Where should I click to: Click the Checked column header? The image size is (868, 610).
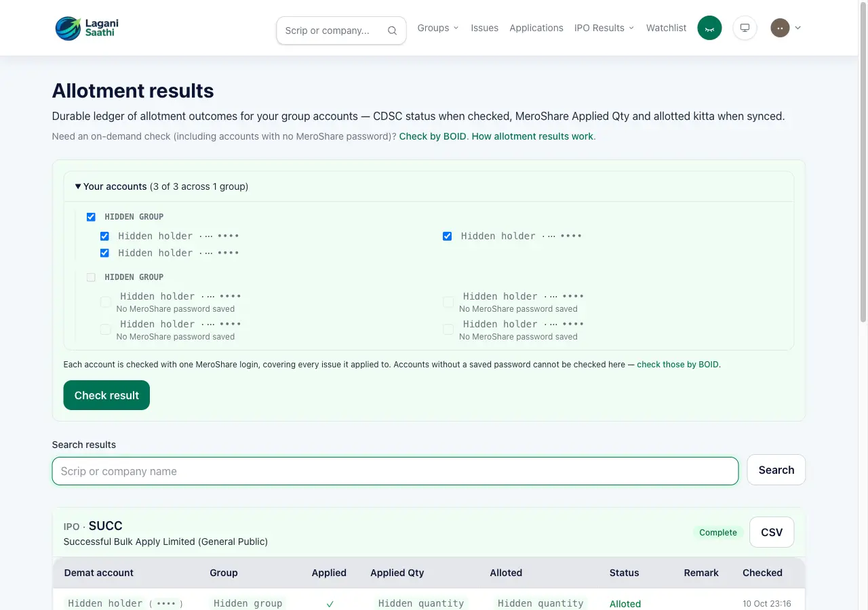(x=762, y=573)
